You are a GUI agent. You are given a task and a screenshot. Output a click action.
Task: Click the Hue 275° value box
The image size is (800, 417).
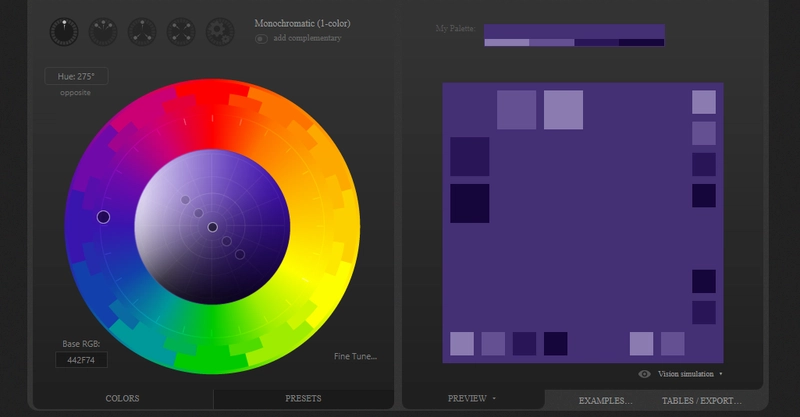pos(76,76)
